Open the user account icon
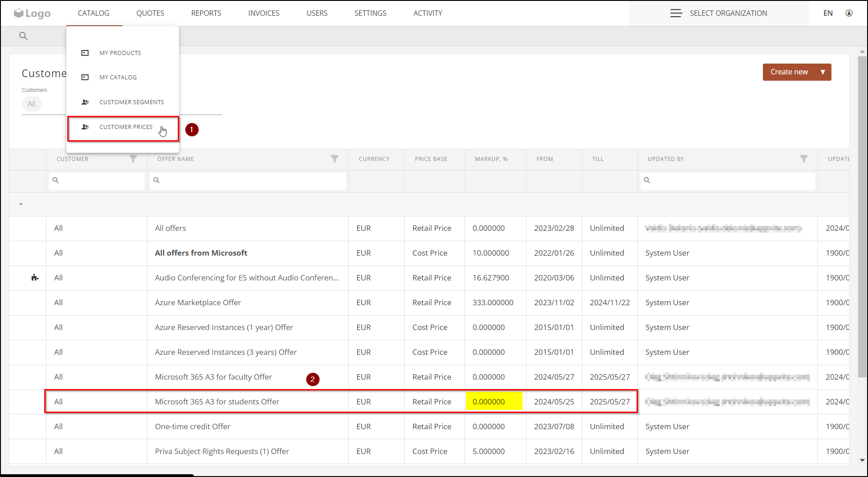 (x=849, y=13)
